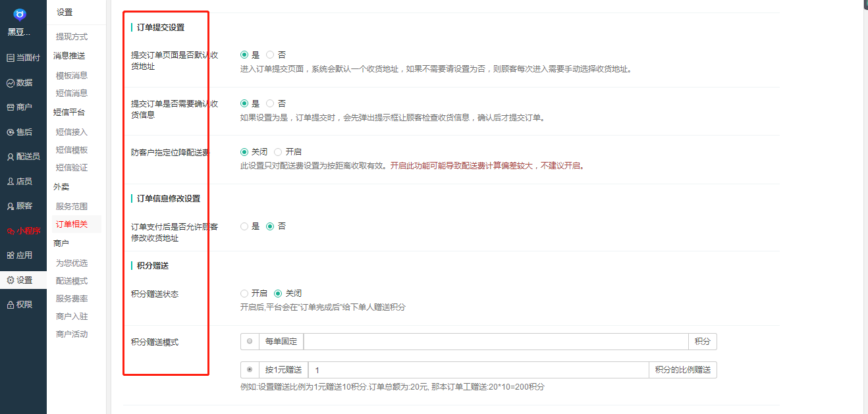Turn 积分赠送状态 to 开启
Viewport: 868px width, 414px height.
[x=245, y=294]
